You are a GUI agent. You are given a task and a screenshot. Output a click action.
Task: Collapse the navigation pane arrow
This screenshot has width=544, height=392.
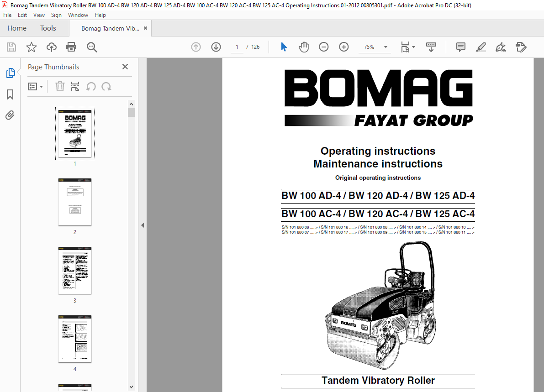tap(142, 225)
